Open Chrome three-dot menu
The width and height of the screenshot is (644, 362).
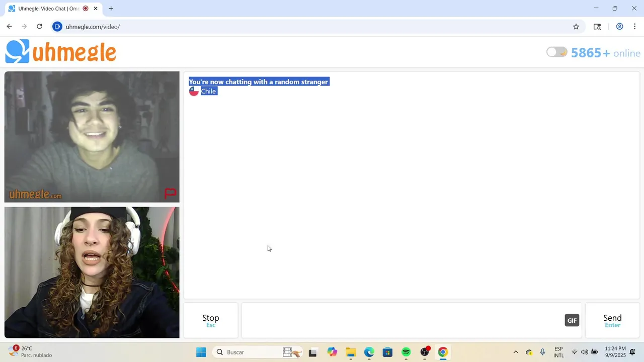pos(634,27)
